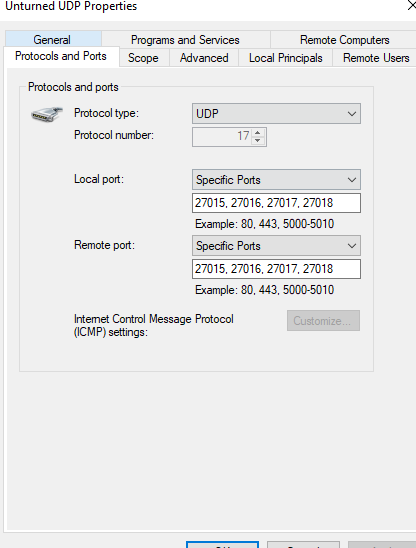Go to the Scope tab
This screenshot has height=548, width=416.
143,58
